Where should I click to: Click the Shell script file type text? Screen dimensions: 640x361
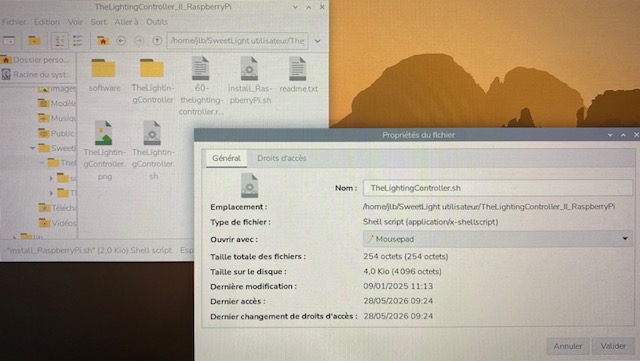click(431, 222)
